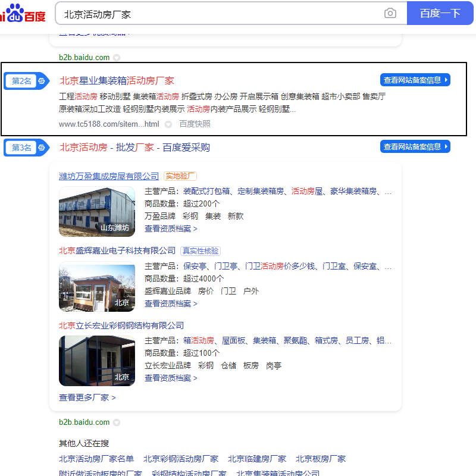
Task: Click the 第3名 rank badge icon
Action: tap(26, 148)
